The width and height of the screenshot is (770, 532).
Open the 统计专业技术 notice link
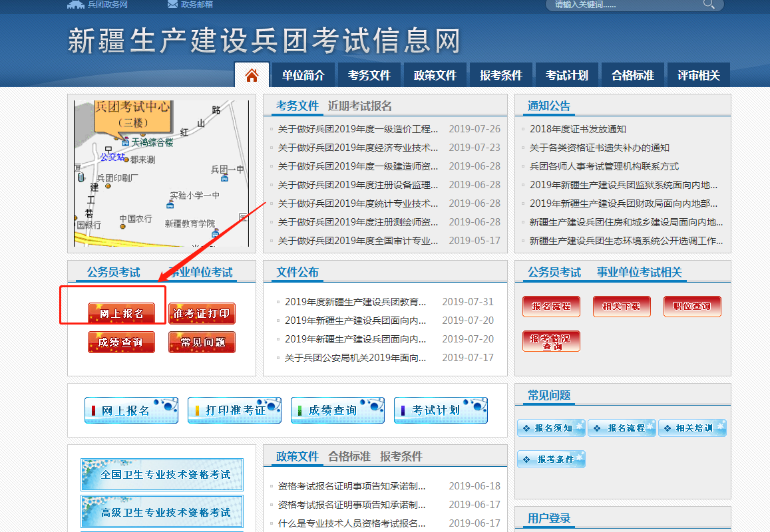pyautogui.click(x=357, y=203)
